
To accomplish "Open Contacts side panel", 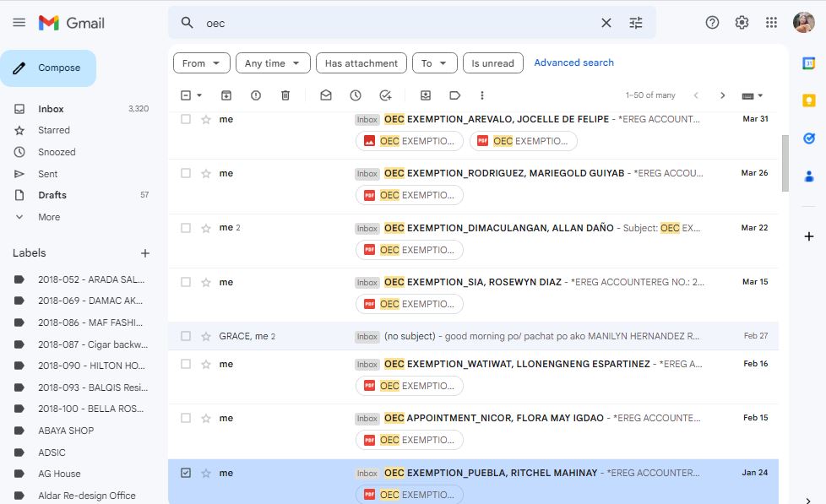I will click(x=808, y=176).
